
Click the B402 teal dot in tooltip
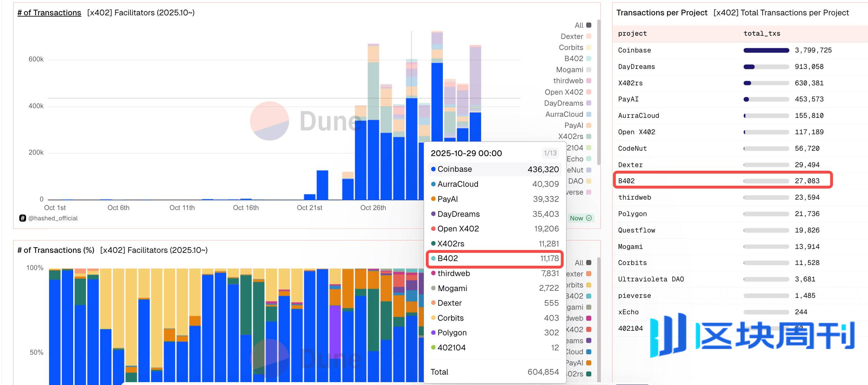click(x=433, y=259)
